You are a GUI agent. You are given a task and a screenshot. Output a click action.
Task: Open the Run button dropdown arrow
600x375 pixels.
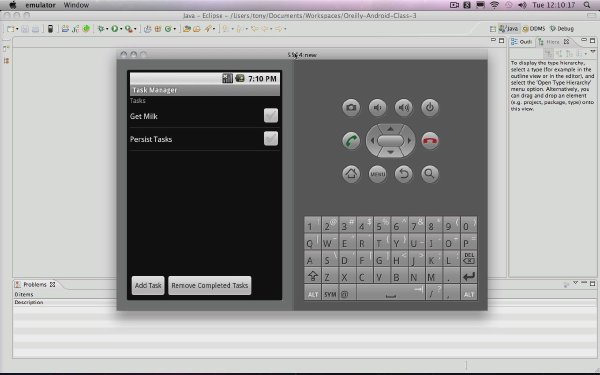tap(121, 29)
